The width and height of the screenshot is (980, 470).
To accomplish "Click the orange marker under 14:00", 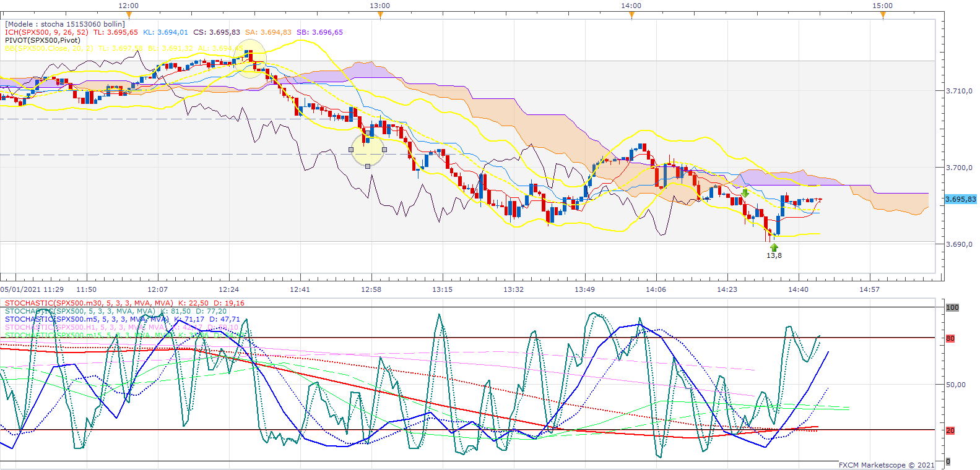I will tap(631, 15).
